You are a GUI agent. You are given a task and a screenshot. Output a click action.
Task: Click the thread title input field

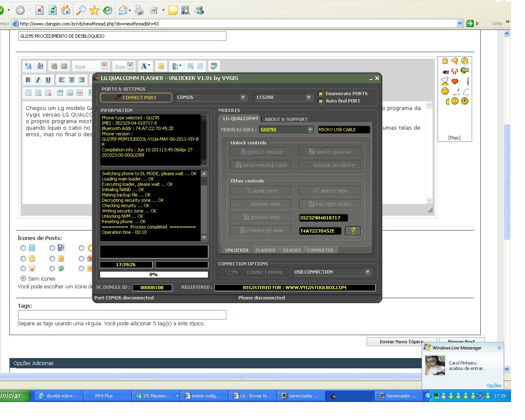click(x=122, y=36)
